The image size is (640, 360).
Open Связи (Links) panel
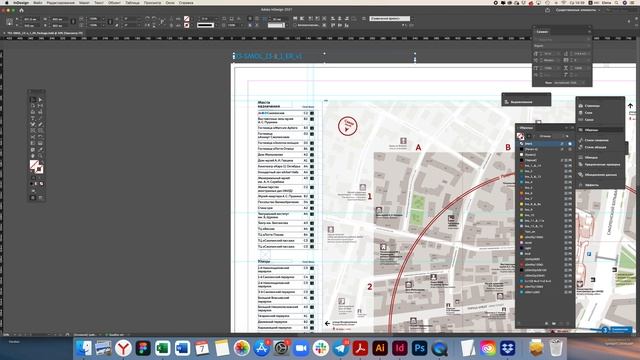click(589, 120)
